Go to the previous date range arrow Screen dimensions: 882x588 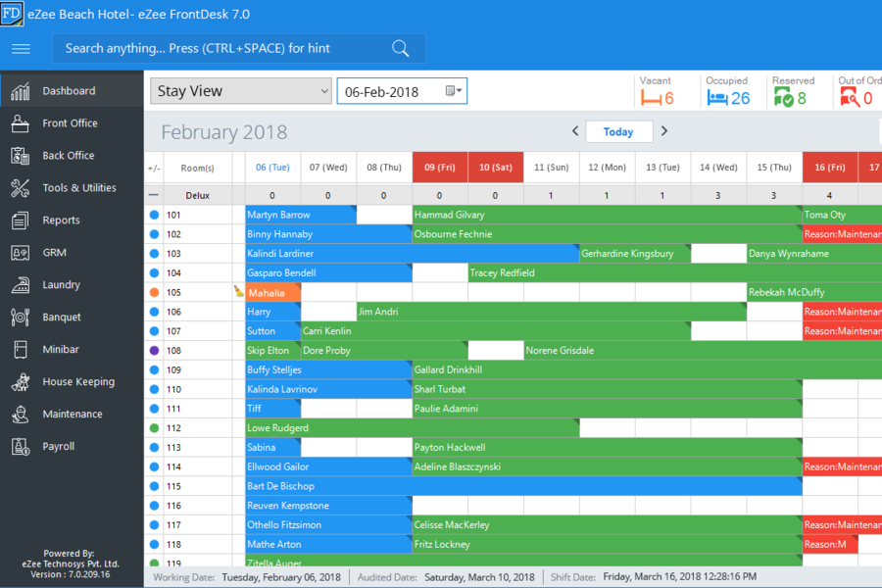(x=575, y=131)
